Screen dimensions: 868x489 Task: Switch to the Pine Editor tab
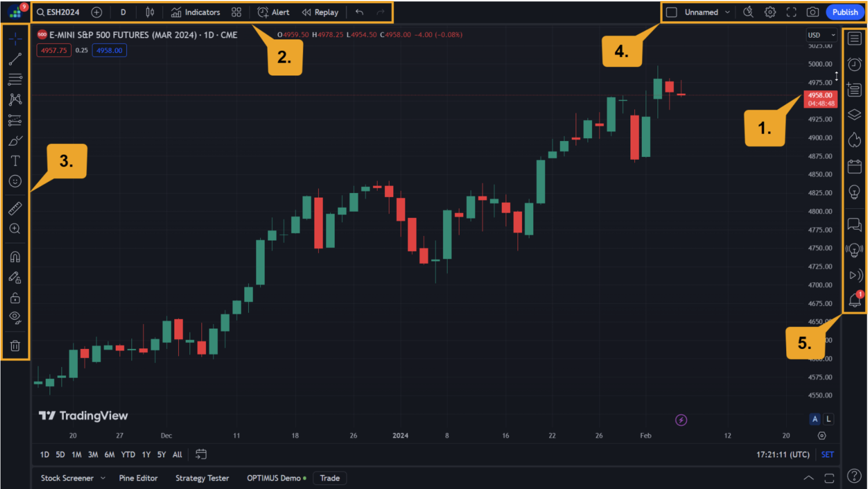(138, 478)
